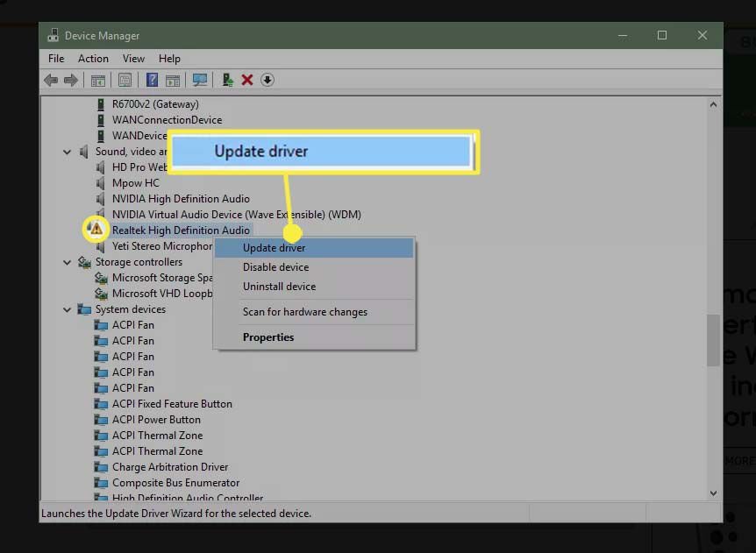Select the Mpow HC device
This screenshot has width=756, height=553.
point(135,183)
